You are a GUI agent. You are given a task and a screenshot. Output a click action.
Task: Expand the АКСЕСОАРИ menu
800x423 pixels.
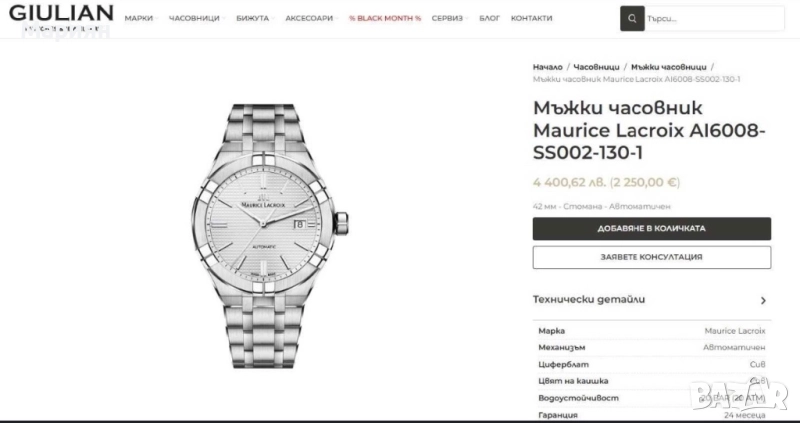point(311,18)
